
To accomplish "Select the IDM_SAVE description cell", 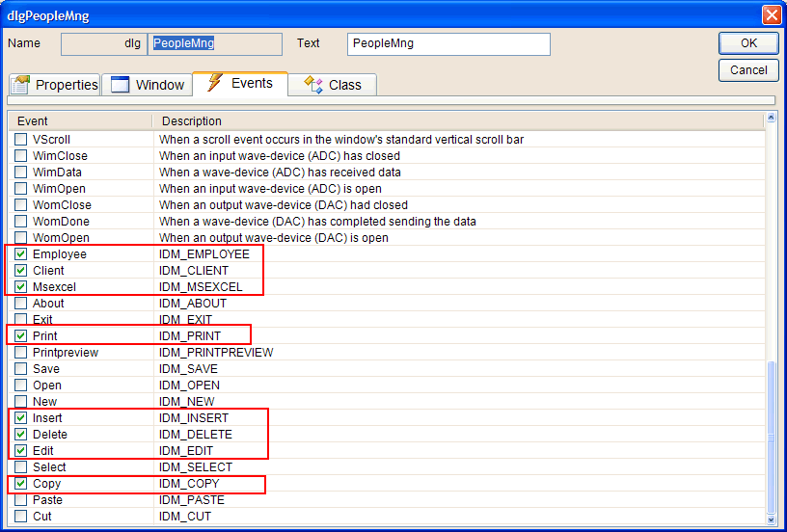I will 188,368.
